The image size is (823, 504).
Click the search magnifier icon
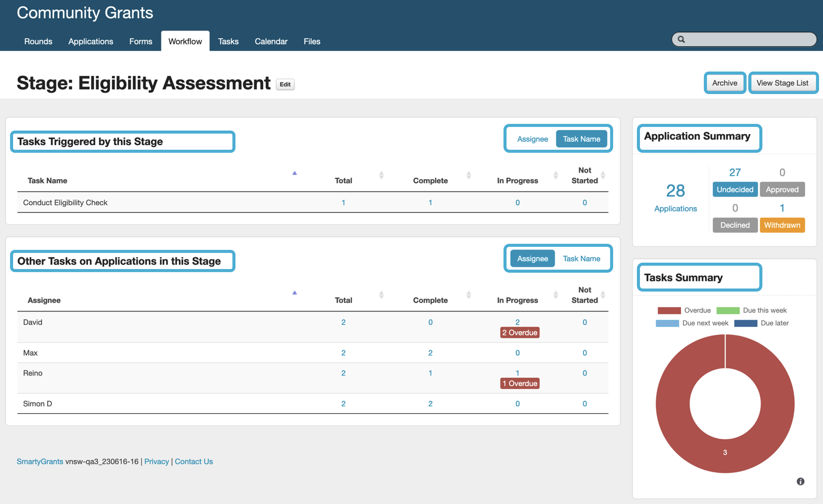[681, 39]
